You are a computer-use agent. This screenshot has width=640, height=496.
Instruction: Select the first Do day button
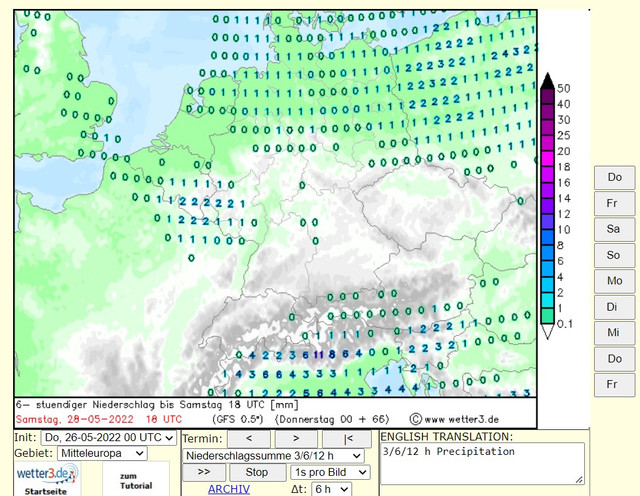coord(615,177)
